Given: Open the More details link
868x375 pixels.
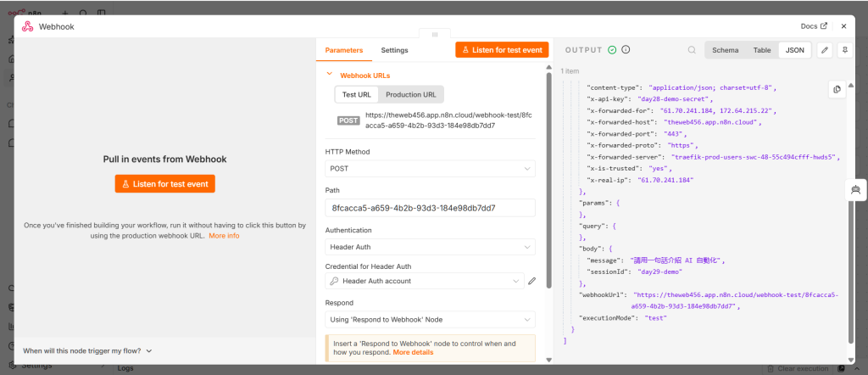Looking at the screenshot, I should tap(413, 352).
